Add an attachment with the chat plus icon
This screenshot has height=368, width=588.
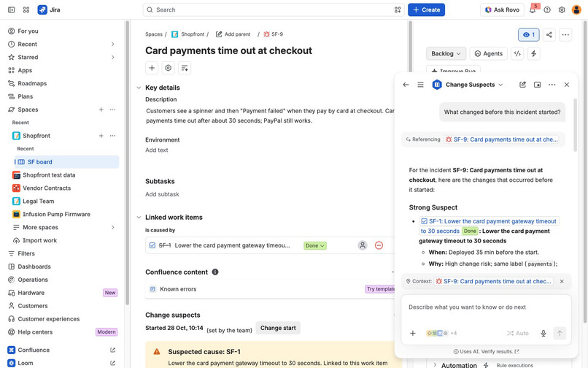(x=412, y=333)
